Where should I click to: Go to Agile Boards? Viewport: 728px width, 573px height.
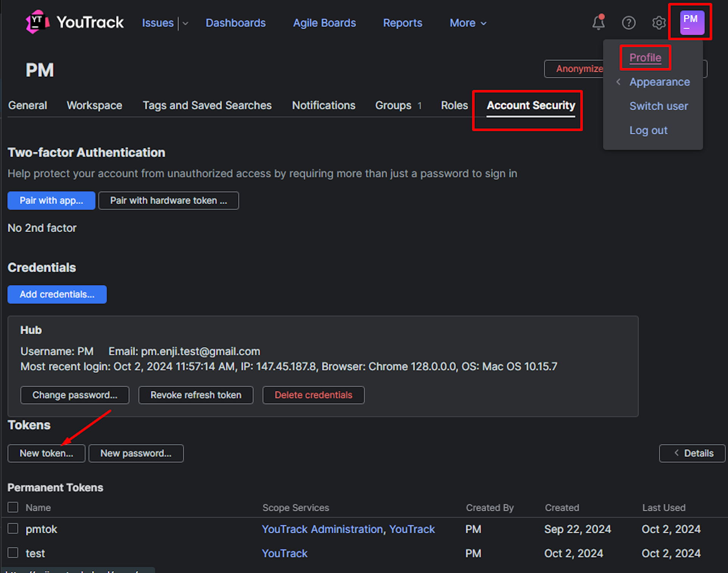(x=324, y=23)
